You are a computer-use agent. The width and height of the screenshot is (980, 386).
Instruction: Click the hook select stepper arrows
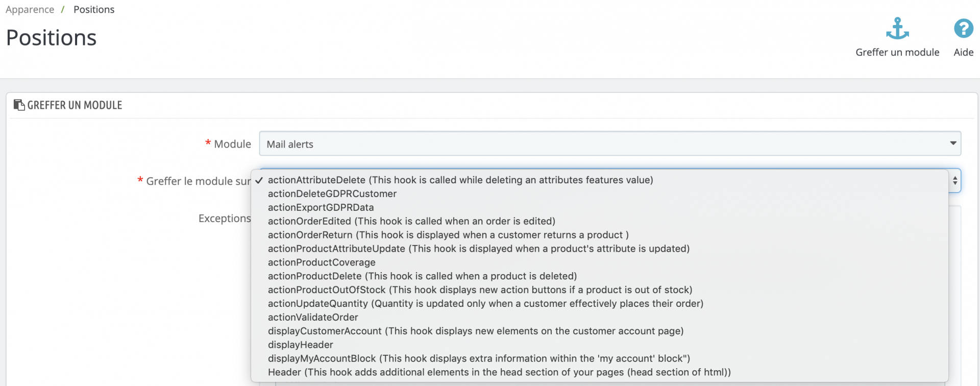click(x=954, y=181)
